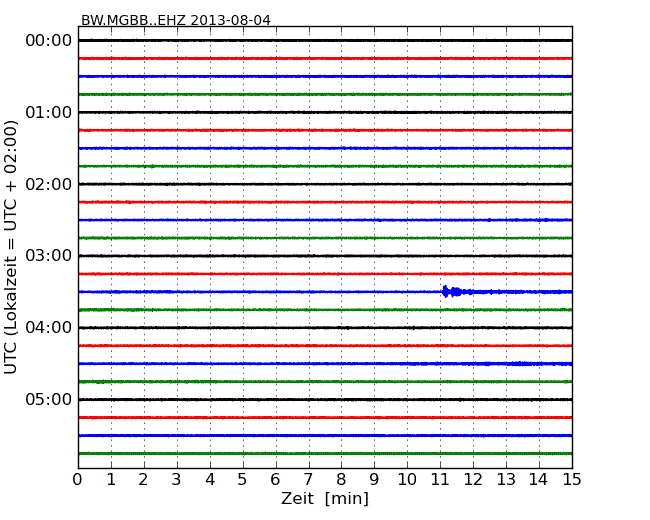This screenshot has height=520, width=650.
Task: Click x-axis tick label 3
Action: click(177, 480)
